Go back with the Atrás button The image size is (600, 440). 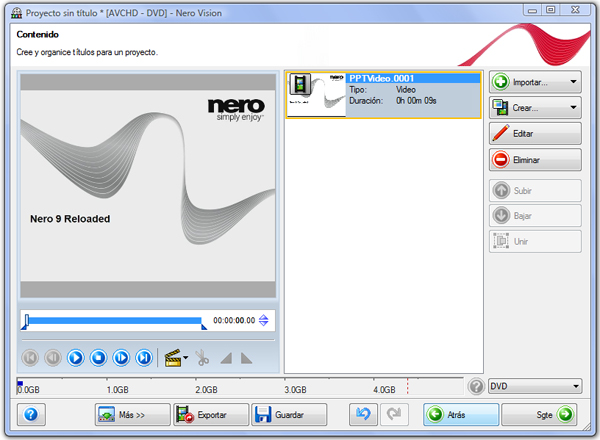tap(461, 414)
